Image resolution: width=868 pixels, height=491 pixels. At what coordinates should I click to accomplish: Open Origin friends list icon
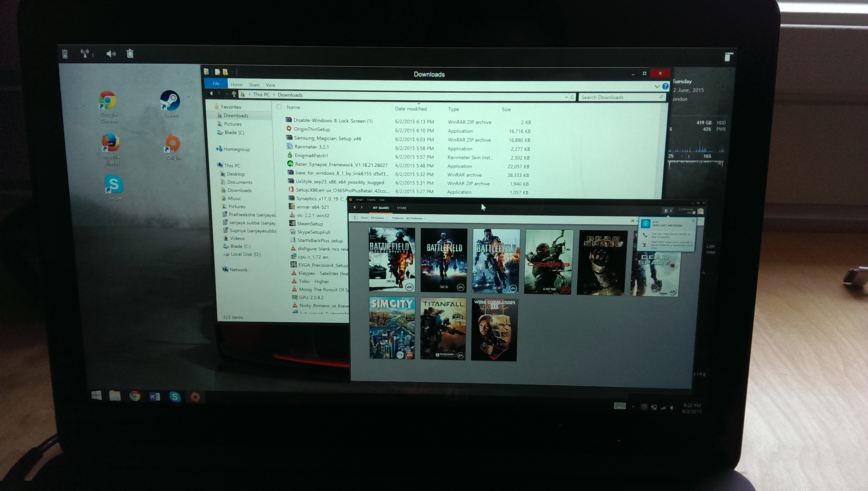pyautogui.click(x=667, y=210)
